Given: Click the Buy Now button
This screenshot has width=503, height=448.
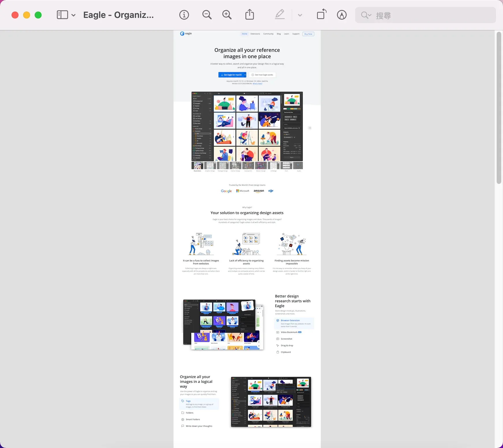Looking at the screenshot, I should 308,34.
